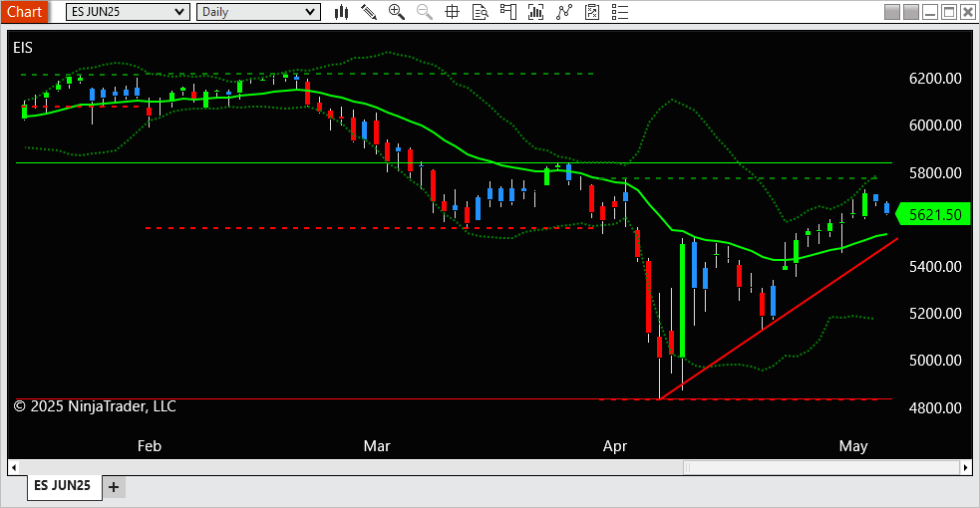Click the 6000.00 price axis label

click(x=935, y=126)
